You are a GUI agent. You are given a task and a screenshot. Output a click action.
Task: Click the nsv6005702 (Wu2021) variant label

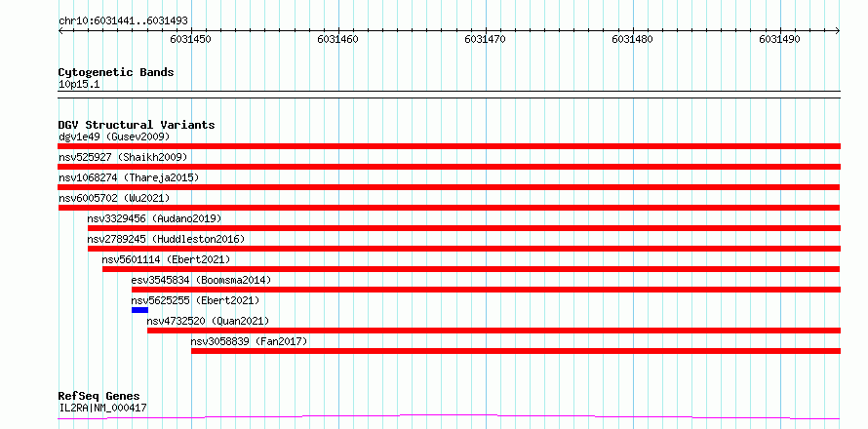click(114, 198)
